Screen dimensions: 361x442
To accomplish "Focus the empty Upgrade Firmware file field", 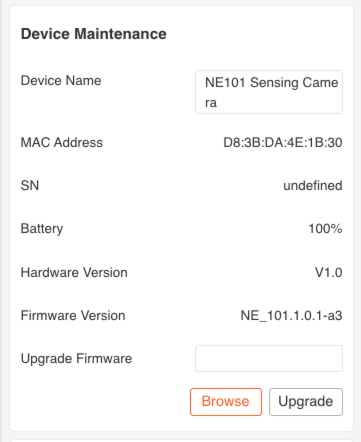I will pyautogui.click(x=269, y=359).
